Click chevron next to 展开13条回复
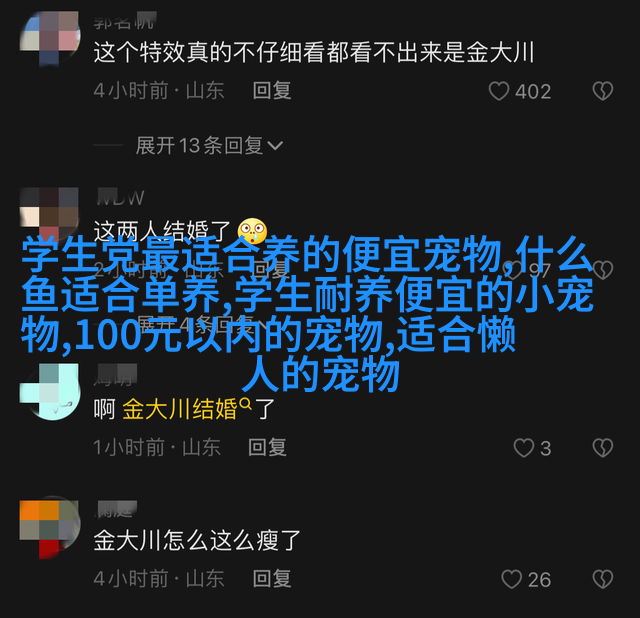640x618 pixels. pos(275,146)
